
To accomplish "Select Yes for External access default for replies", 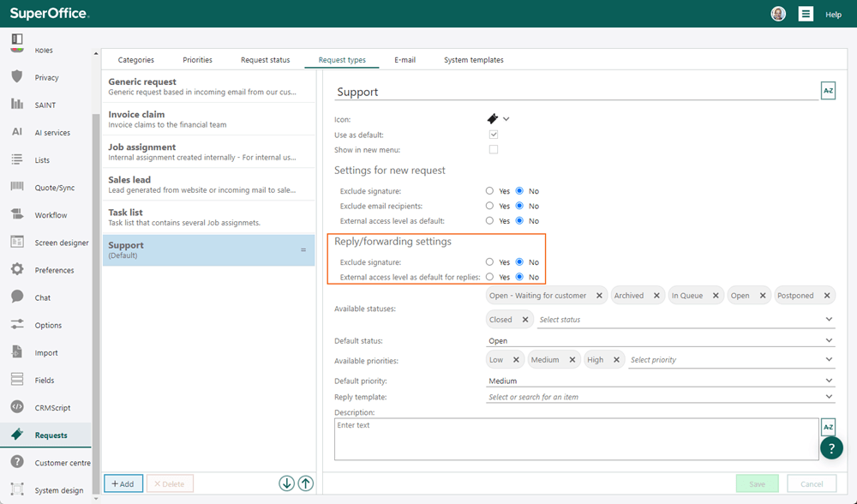I will (489, 277).
